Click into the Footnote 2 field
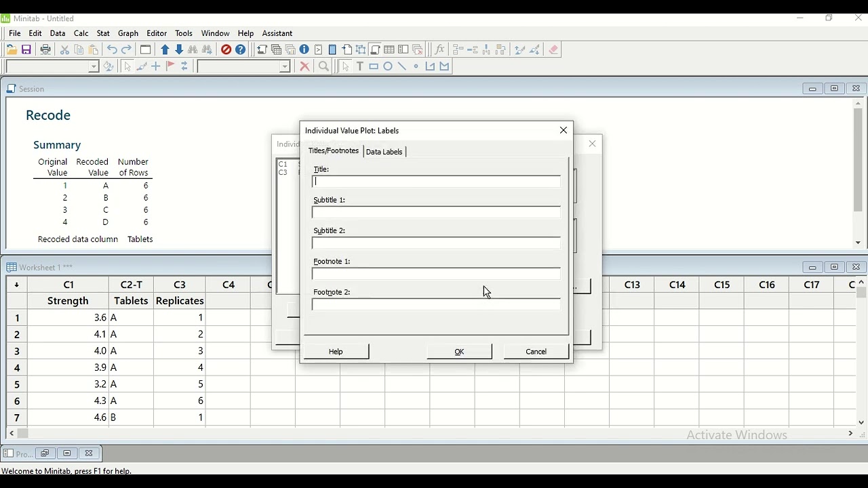 pos(437,304)
